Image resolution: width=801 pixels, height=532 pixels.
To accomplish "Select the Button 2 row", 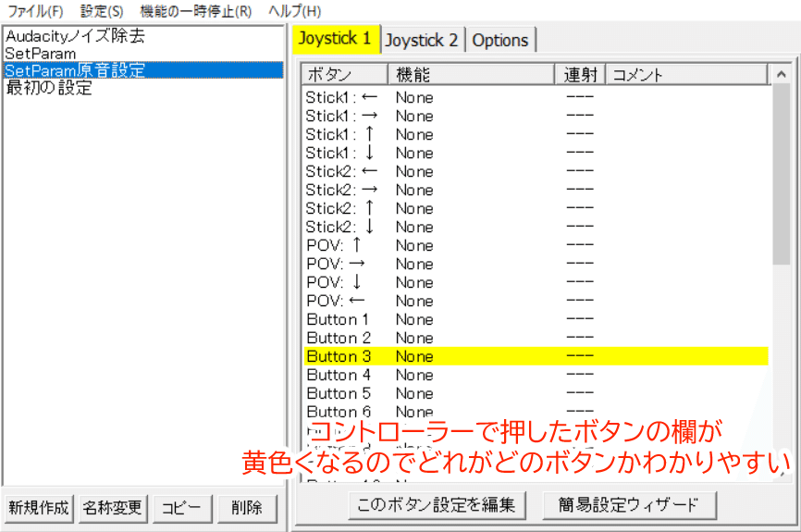I will [x=536, y=338].
